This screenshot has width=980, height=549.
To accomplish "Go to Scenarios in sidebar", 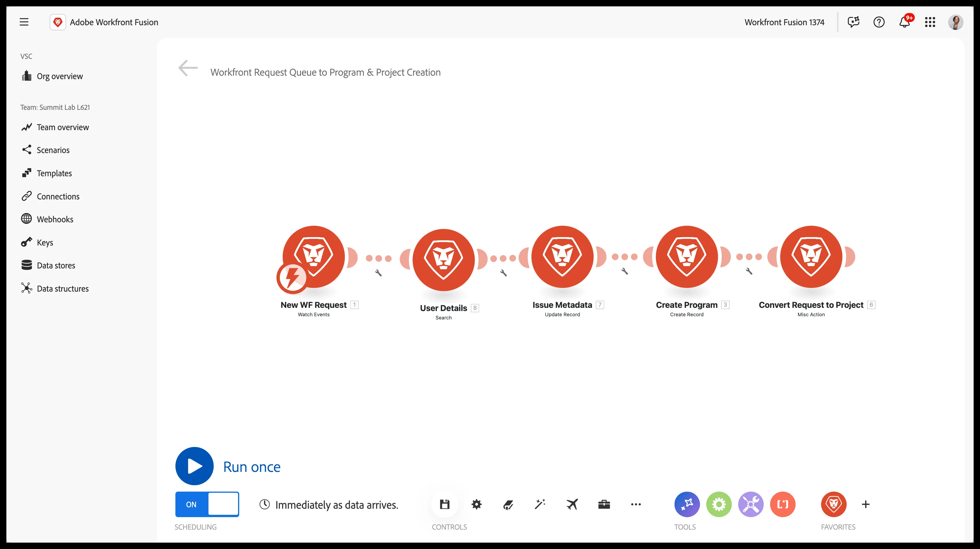I will [x=46, y=150].
